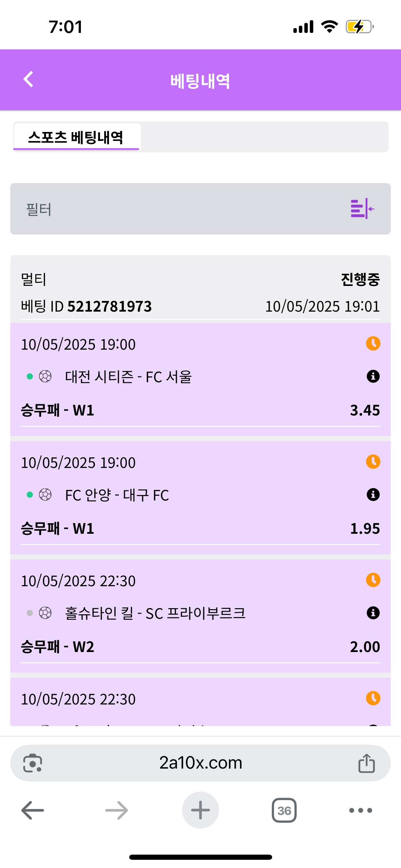Tap the 2a10x.com address field
Image resolution: width=401 pixels, height=868 pixels.
click(200, 763)
